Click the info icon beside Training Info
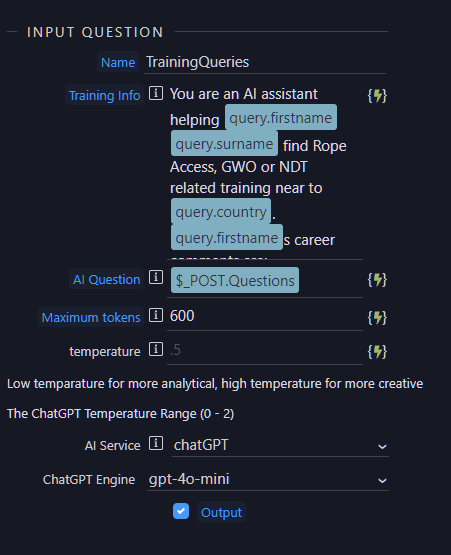 point(156,93)
